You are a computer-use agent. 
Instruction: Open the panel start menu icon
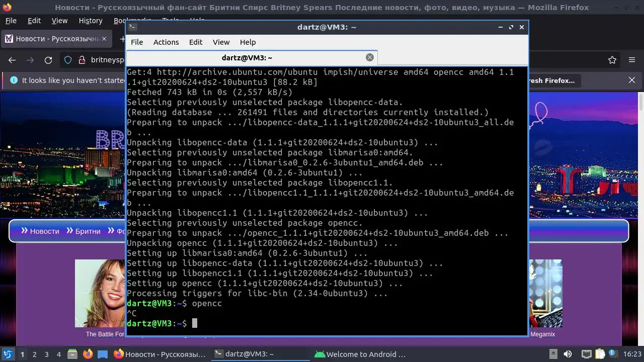tap(8, 354)
